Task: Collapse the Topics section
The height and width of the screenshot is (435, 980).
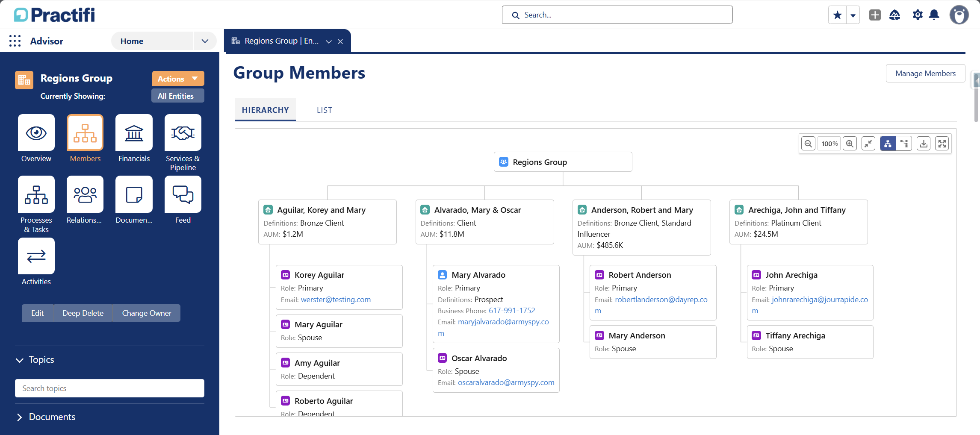Action: [x=19, y=360]
